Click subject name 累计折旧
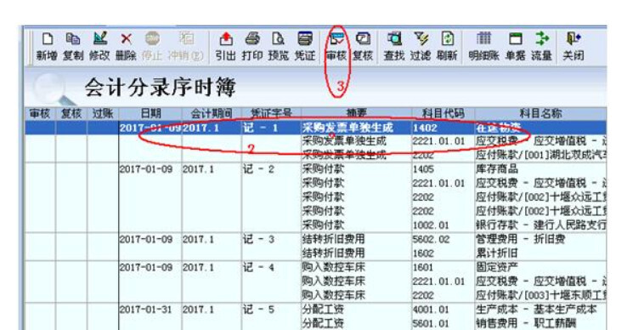Viewport: 644px width, 330px height. point(497,253)
